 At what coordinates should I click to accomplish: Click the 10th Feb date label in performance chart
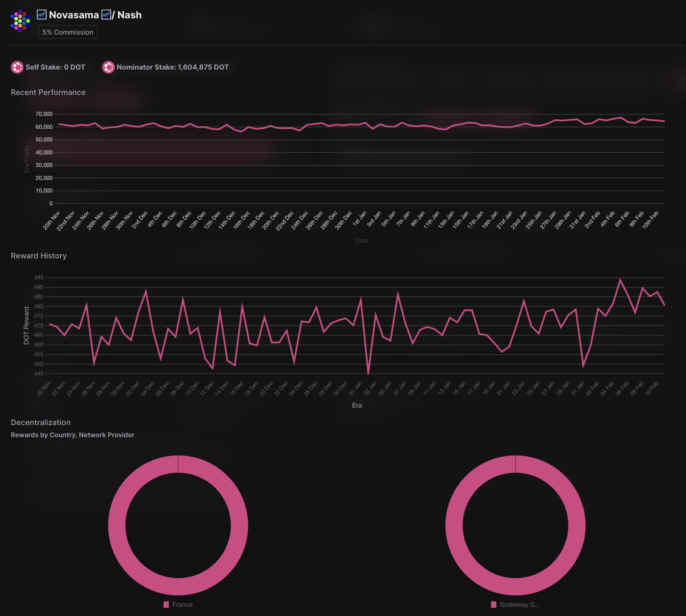tap(650, 220)
